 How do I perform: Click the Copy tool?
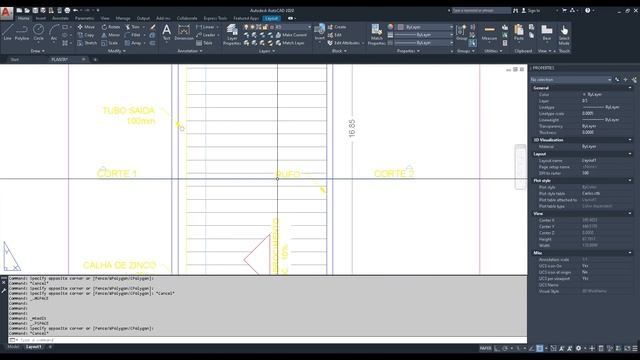(x=86, y=35)
